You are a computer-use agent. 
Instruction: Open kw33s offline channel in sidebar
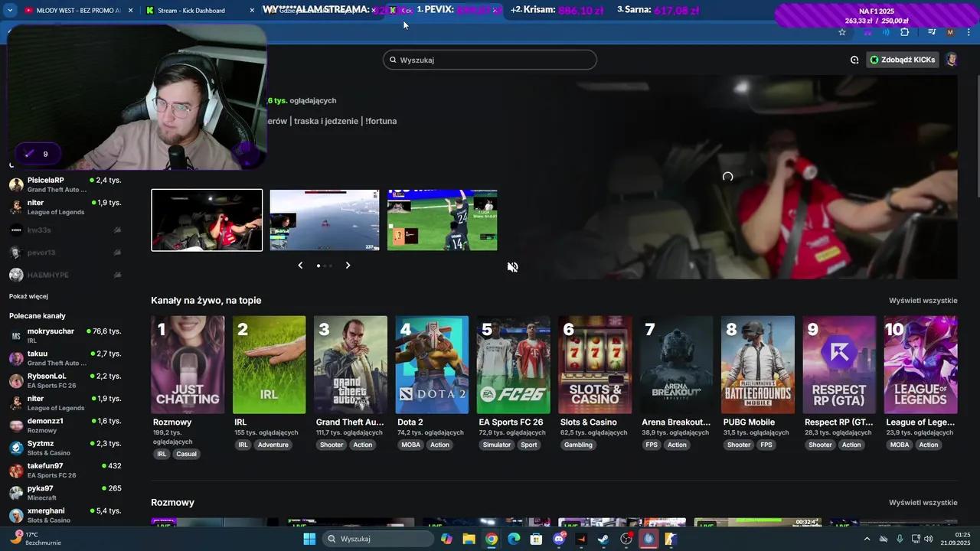(66, 230)
